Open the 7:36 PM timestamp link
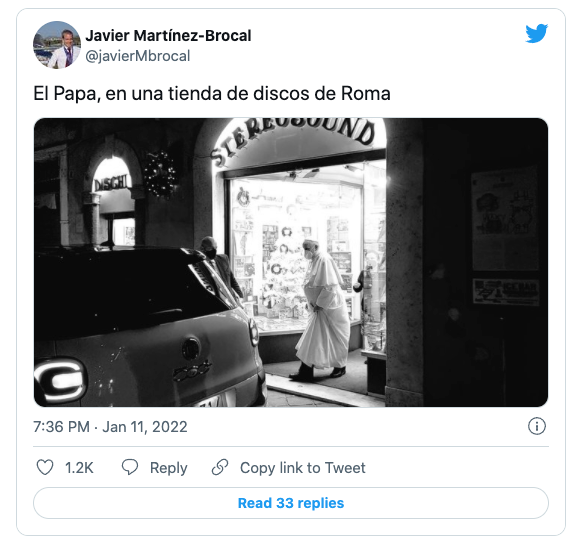This screenshot has width=583, height=543. 61,427
